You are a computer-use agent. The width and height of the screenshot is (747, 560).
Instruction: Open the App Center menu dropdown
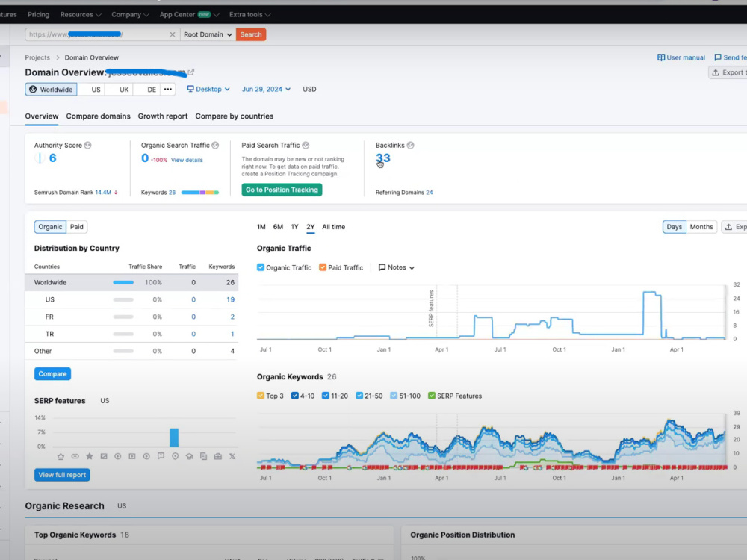[189, 15]
